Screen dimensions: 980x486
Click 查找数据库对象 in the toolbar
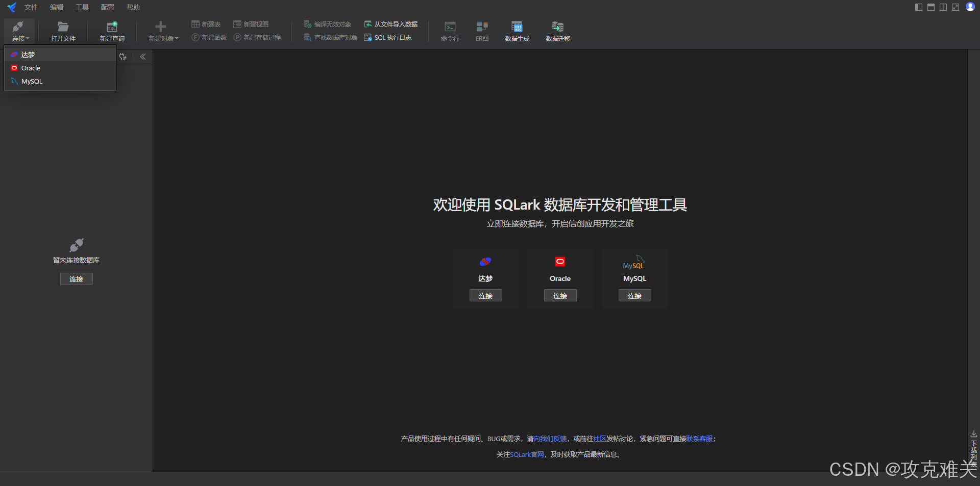point(331,38)
